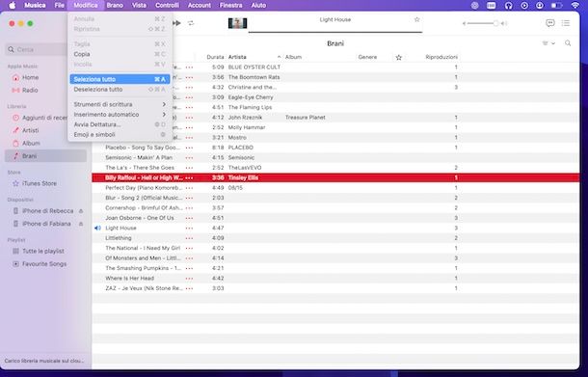The width and height of the screenshot is (588, 377).
Task: Sort by Durata column header
Action: [215, 57]
